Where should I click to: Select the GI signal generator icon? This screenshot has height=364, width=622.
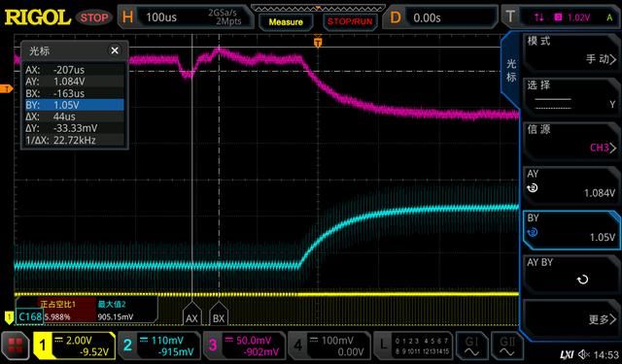[x=472, y=346]
